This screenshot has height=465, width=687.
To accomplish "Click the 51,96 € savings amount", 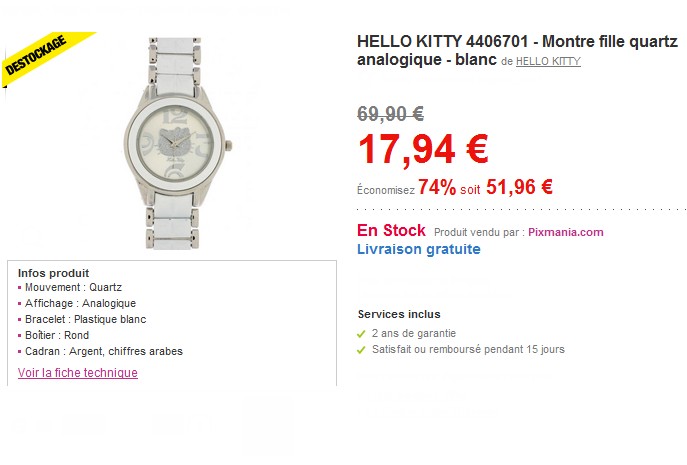I will pos(519,187).
